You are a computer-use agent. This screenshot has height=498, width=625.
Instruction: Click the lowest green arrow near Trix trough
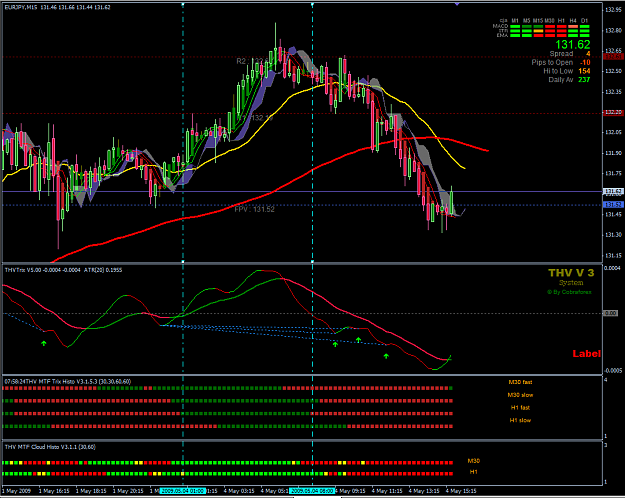point(386,356)
